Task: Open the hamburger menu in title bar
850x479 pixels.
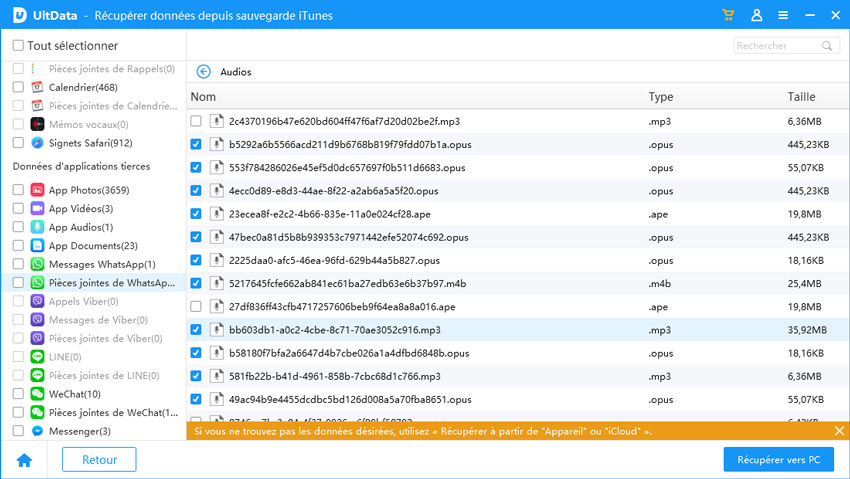Action: [782, 15]
